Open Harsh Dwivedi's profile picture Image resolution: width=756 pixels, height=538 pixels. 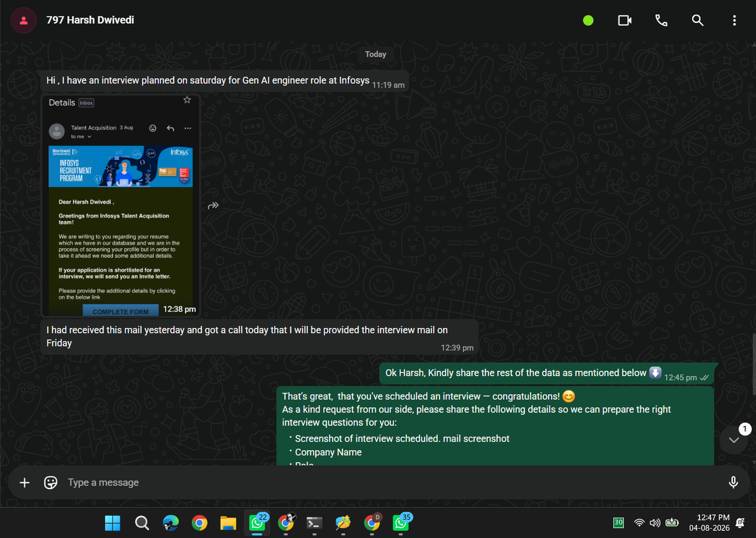24,20
